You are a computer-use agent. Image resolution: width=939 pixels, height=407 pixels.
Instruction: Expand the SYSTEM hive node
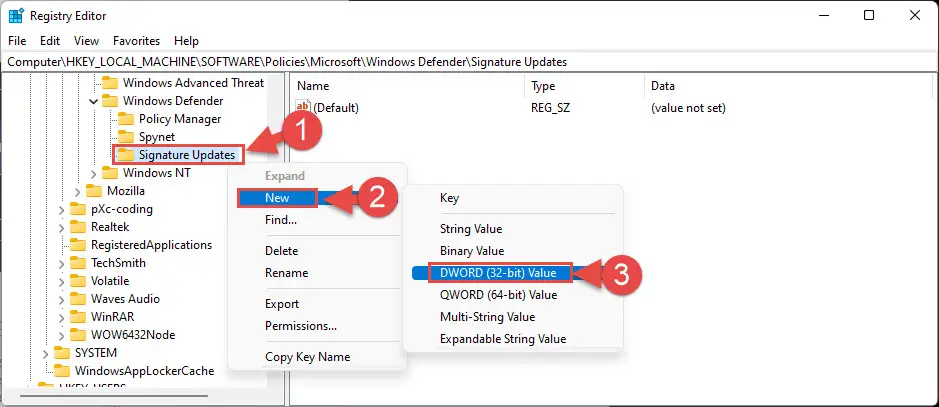click(x=46, y=353)
